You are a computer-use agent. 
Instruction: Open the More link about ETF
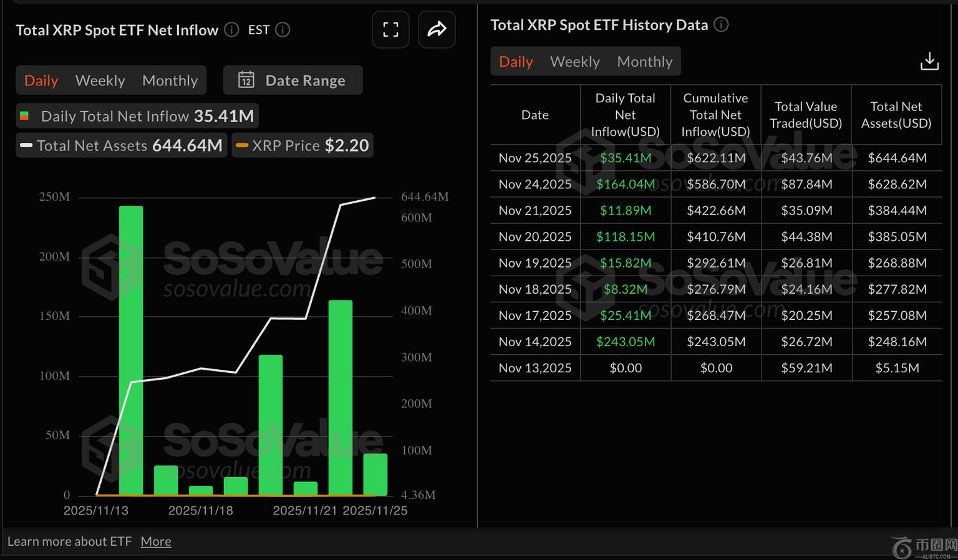156,541
